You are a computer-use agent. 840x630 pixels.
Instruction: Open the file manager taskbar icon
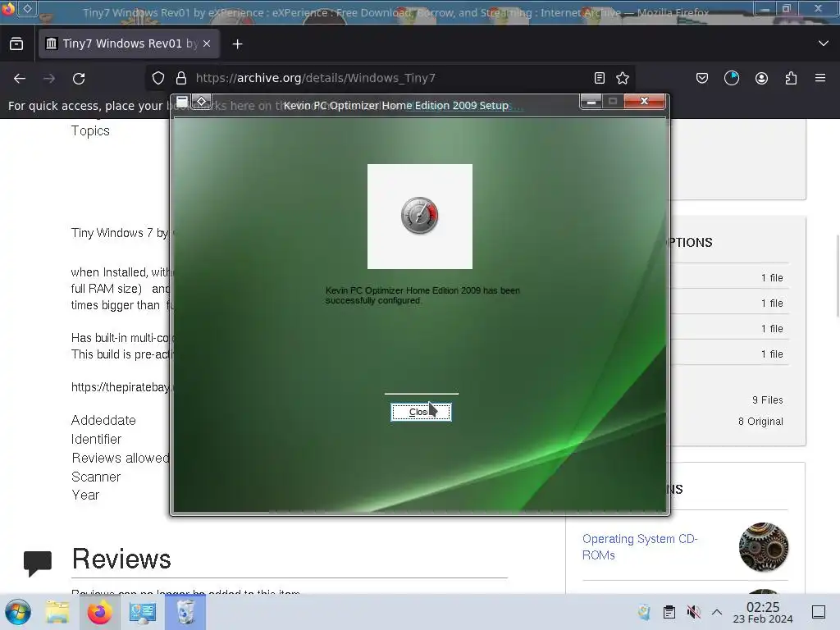tap(57, 612)
